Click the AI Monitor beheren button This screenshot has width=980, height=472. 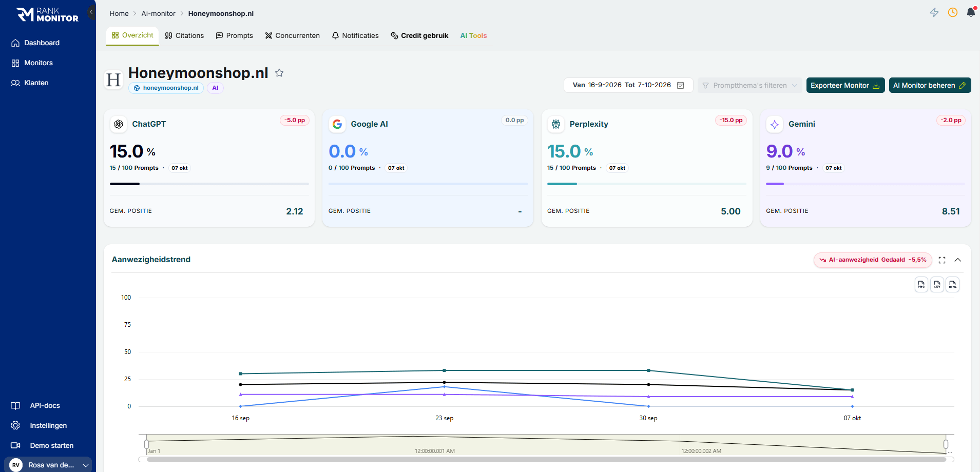click(x=930, y=85)
